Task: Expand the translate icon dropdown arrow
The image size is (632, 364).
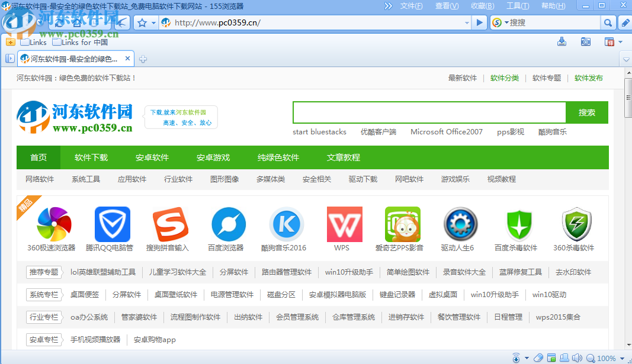Action: [x=620, y=42]
